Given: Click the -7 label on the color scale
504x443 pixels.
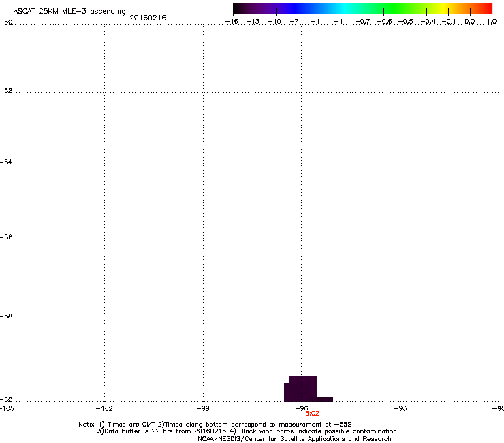Looking at the screenshot, I should click(294, 22).
